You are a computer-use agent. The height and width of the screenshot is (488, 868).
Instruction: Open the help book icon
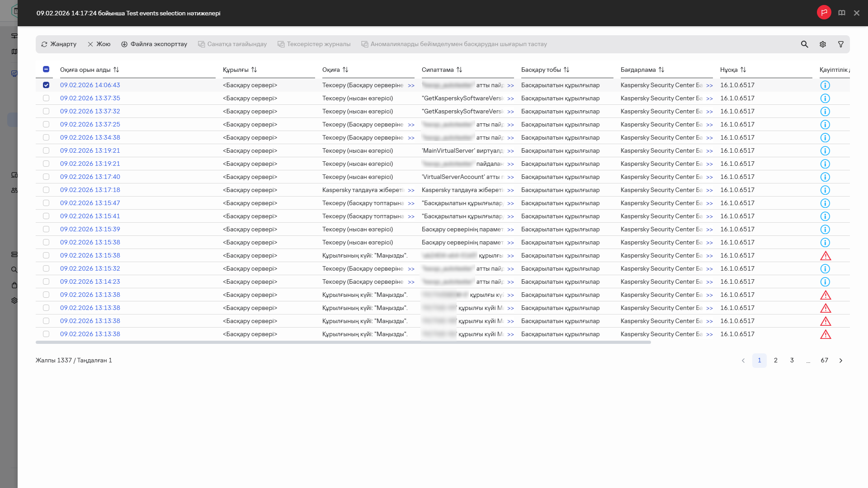click(x=842, y=13)
